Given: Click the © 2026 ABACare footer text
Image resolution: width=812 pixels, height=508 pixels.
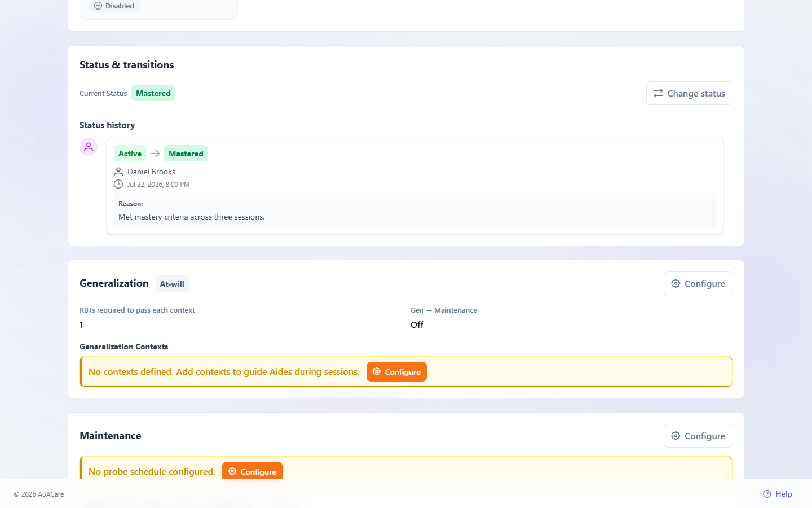Looking at the screenshot, I should click(x=39, y=494).
